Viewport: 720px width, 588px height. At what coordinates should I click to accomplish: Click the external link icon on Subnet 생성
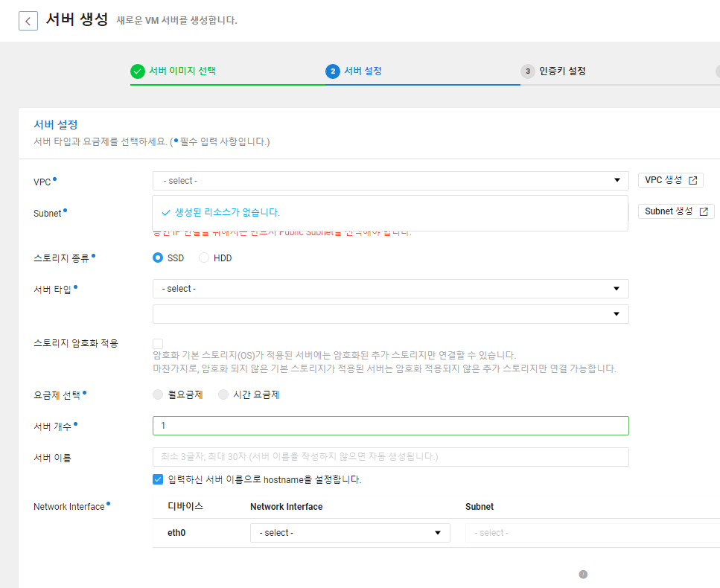tap(704, 211)
